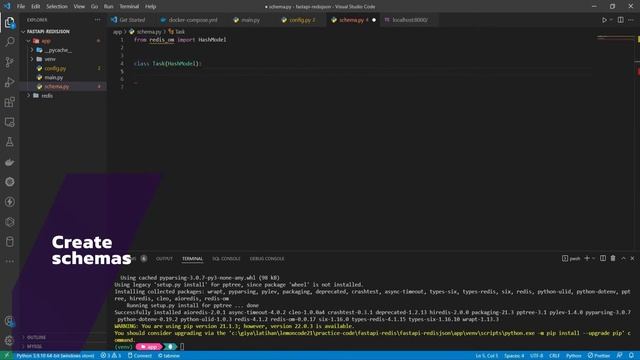Open the remote window indicator in status bar
The width and height of the screenshot is (640, 360).
[6, 356]
